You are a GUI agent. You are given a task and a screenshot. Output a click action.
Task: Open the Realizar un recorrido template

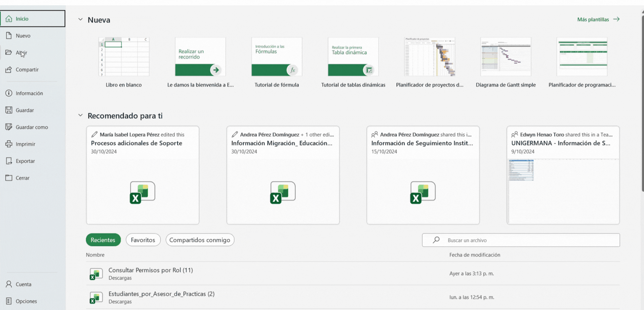coord(200,63)
